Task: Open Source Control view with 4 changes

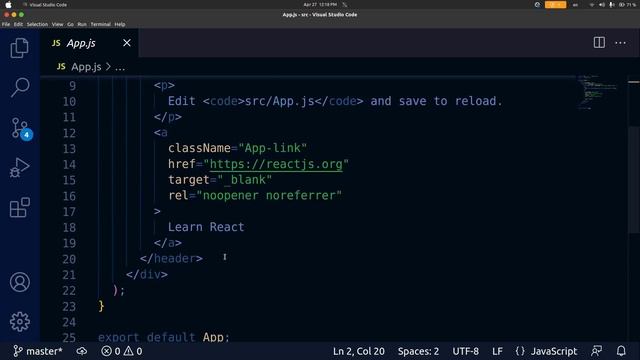Action: 20,128
